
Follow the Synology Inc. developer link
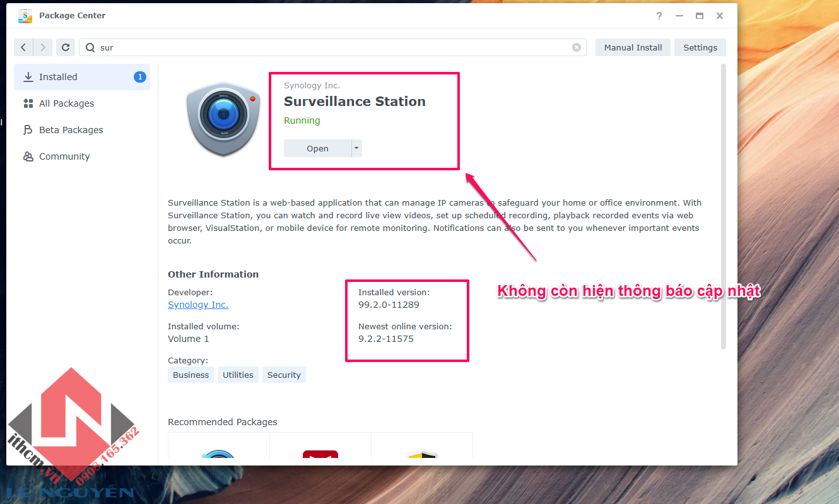tap(198, 305)
